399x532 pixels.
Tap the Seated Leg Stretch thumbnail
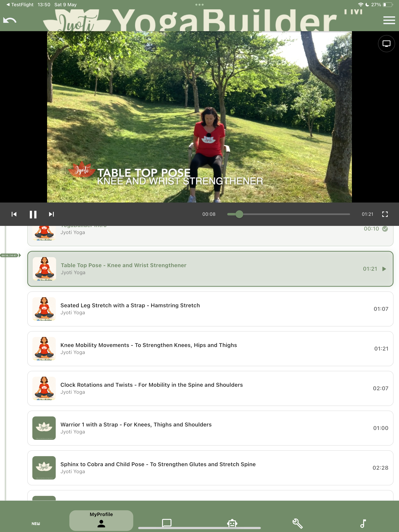(x=44, y=309)
